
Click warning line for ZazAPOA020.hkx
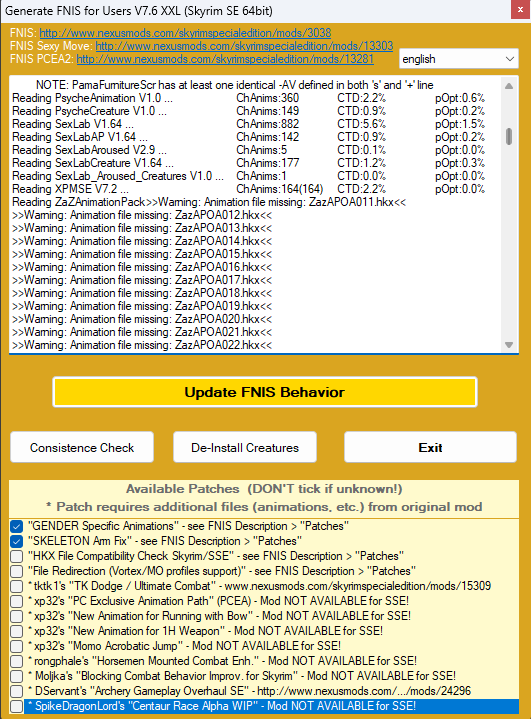pyautogui.click(x=142, y=319)
